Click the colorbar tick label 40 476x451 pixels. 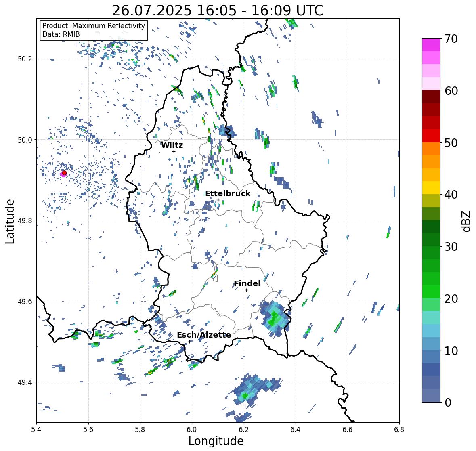pos(451,195)
